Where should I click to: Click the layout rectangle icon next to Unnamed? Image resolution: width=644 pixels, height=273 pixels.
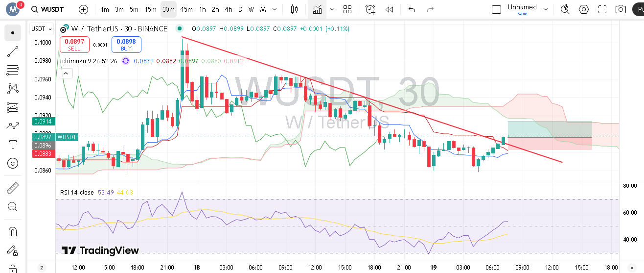[x=496, y=9]
